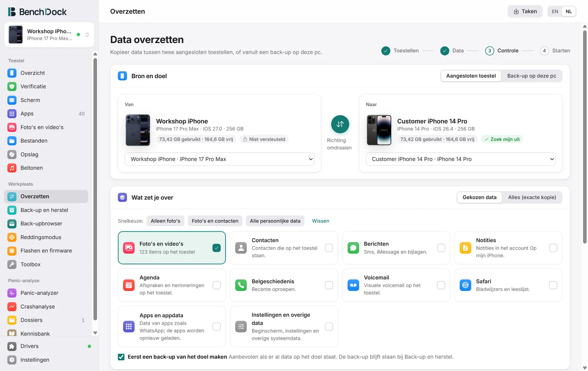The width and height of the screenshot is (588, 371).
Task: Click the Wissen link
Action: click(321, 221)
